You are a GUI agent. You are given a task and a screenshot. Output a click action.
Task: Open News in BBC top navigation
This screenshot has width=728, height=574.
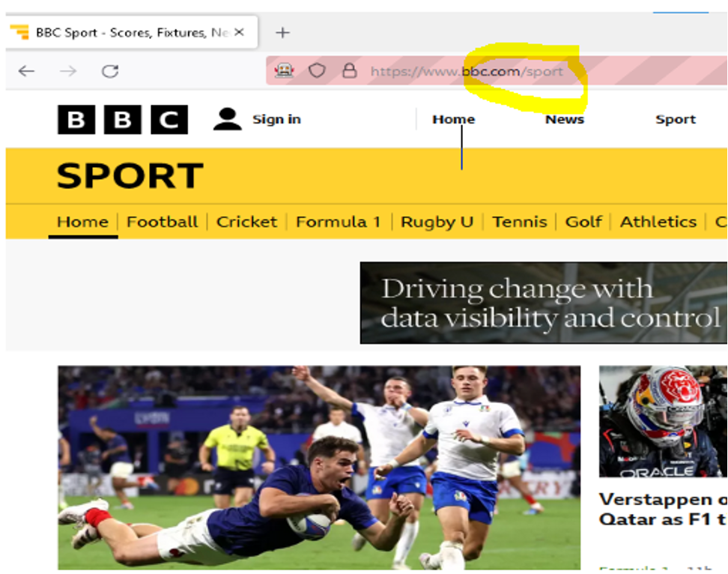coord(564,119)
